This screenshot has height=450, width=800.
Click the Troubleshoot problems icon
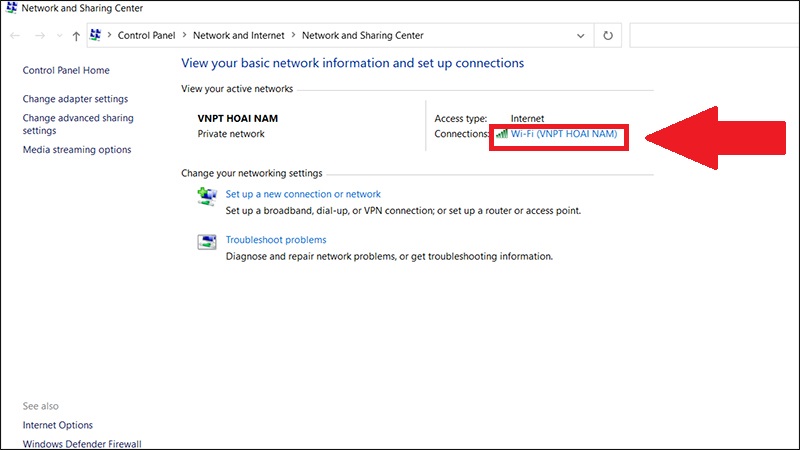point(207,242)
